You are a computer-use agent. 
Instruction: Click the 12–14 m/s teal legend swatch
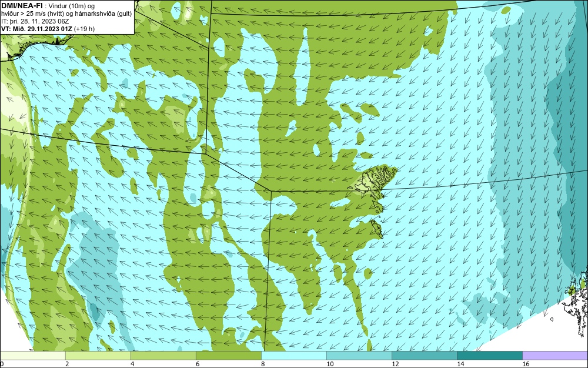[x=424, y=355]
